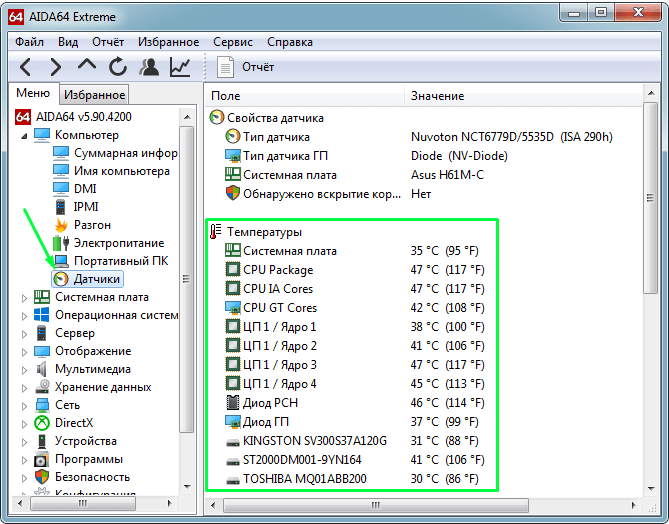Select the CPU Package temperature row

(x=277, y=270)
